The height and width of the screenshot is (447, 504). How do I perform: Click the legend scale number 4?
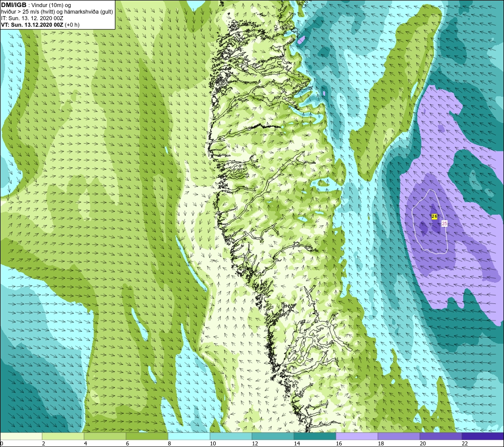(86, 444)
